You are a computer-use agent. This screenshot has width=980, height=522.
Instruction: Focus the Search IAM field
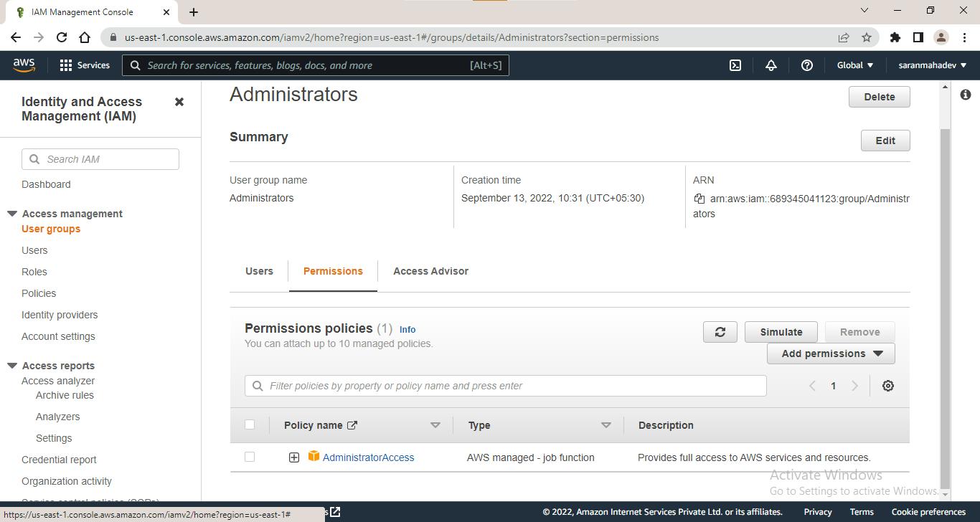coord(100,159)
